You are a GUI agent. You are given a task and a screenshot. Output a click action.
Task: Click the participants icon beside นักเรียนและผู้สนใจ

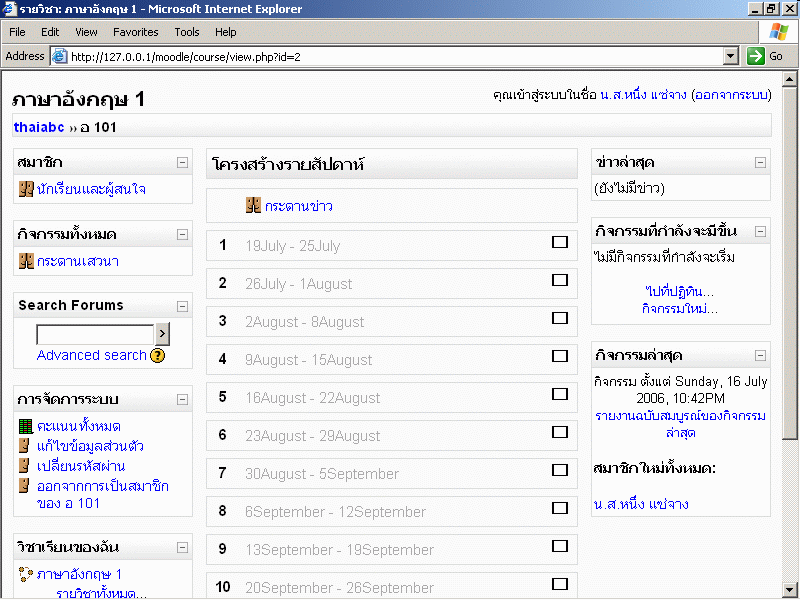coord(26,189)
